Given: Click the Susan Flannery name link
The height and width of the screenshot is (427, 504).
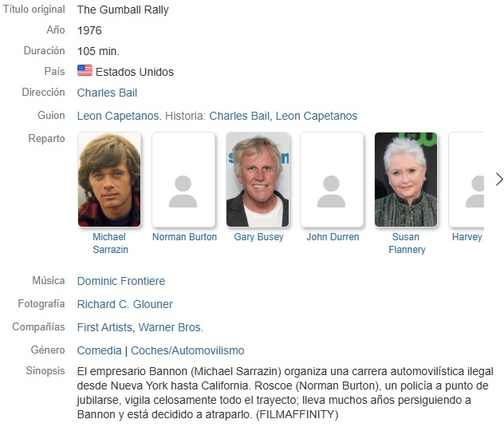Looking at the screenshot, I should [x=407, y=243].
